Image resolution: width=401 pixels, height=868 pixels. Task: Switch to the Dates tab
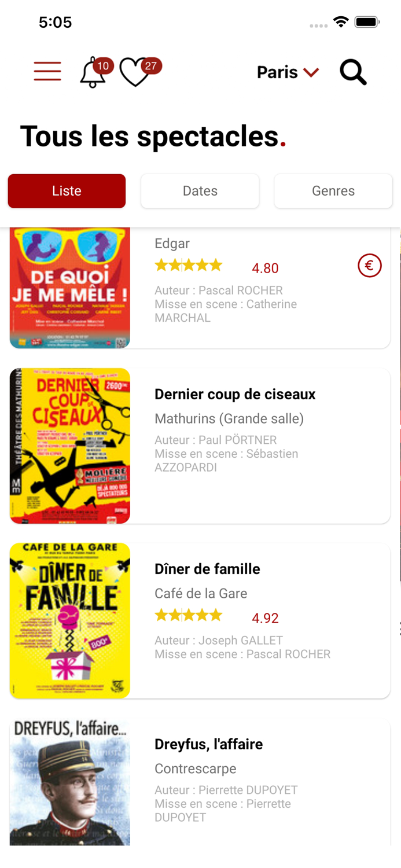click(200, 191)
